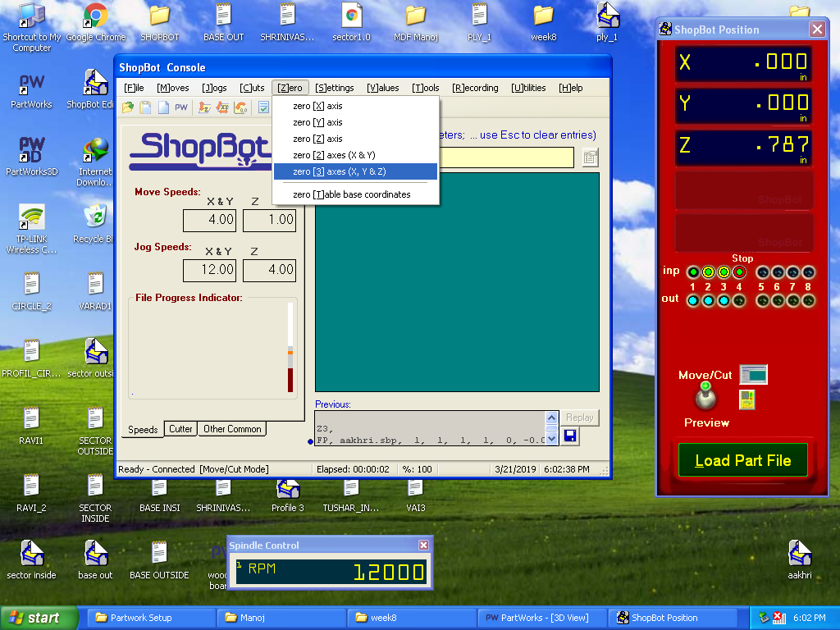Click the Replay button

point(579,418)
